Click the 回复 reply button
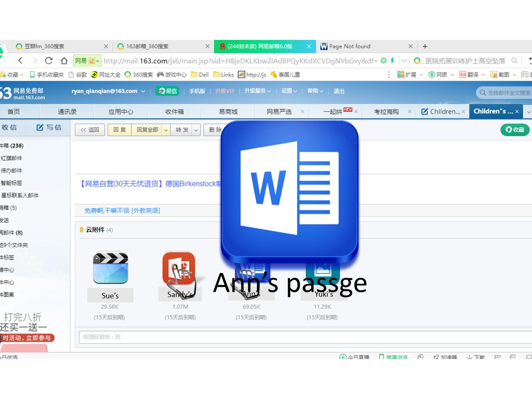 (x=119, y=130)
